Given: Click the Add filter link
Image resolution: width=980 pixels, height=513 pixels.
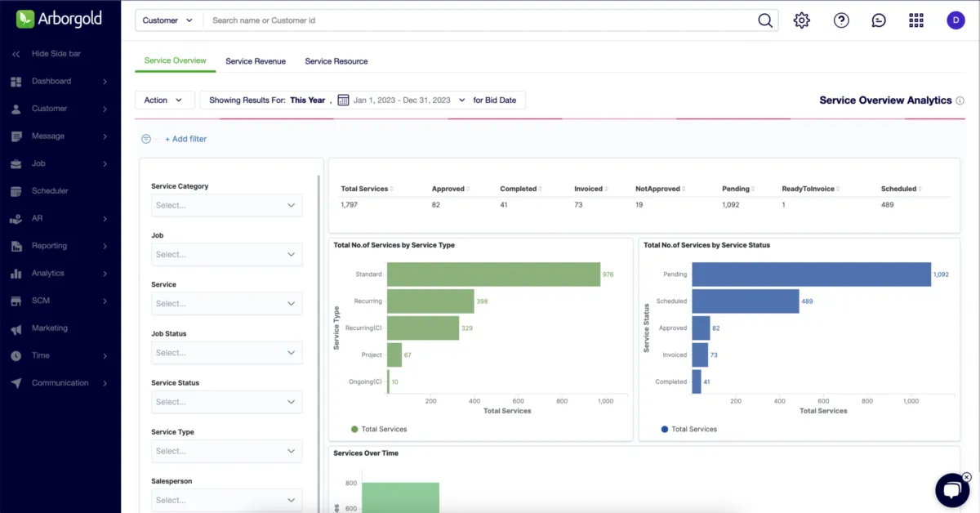Looking at the screenshot, I should click(186, 139).
